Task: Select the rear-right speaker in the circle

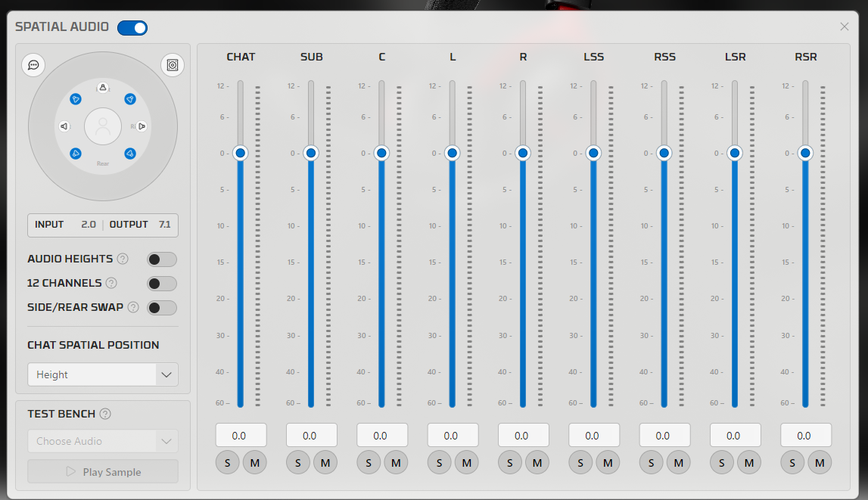Action: point(130,154)
